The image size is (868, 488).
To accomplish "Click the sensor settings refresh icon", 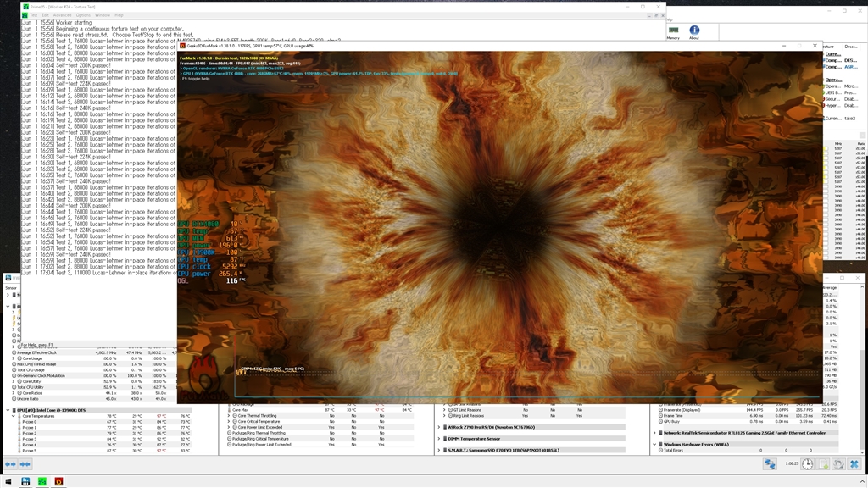I will coord(838,464).
